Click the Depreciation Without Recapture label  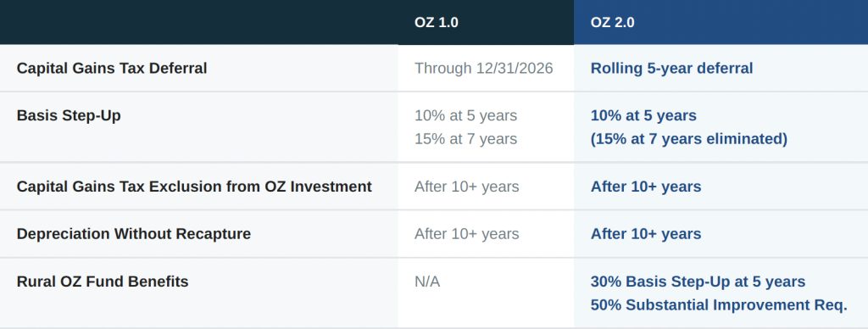[x=133, y=234]
